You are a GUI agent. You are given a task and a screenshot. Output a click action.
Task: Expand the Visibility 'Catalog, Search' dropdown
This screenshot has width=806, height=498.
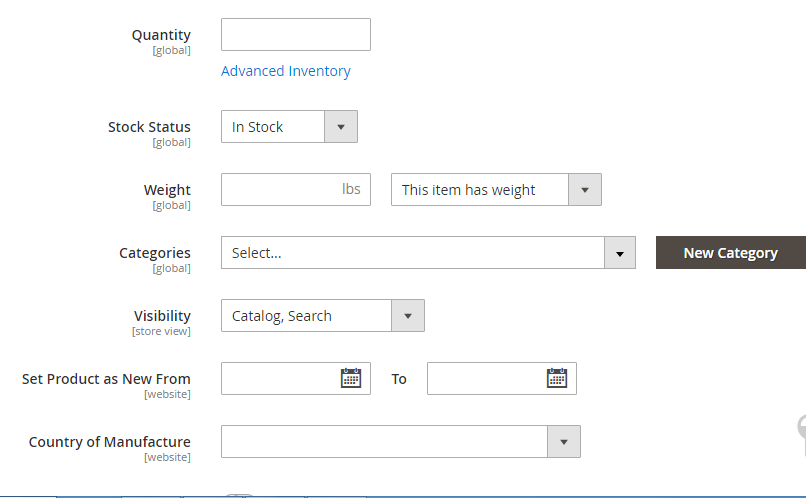coord(322,316)
